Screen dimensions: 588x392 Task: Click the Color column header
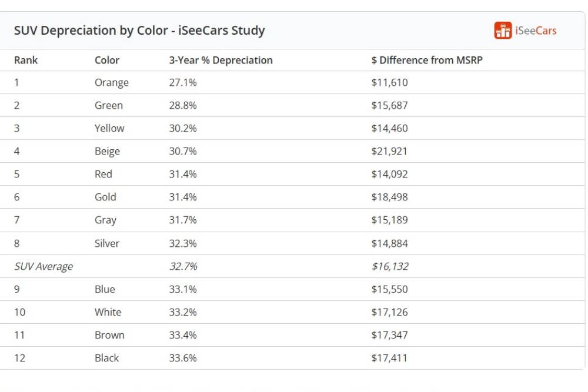click(107, 60)
